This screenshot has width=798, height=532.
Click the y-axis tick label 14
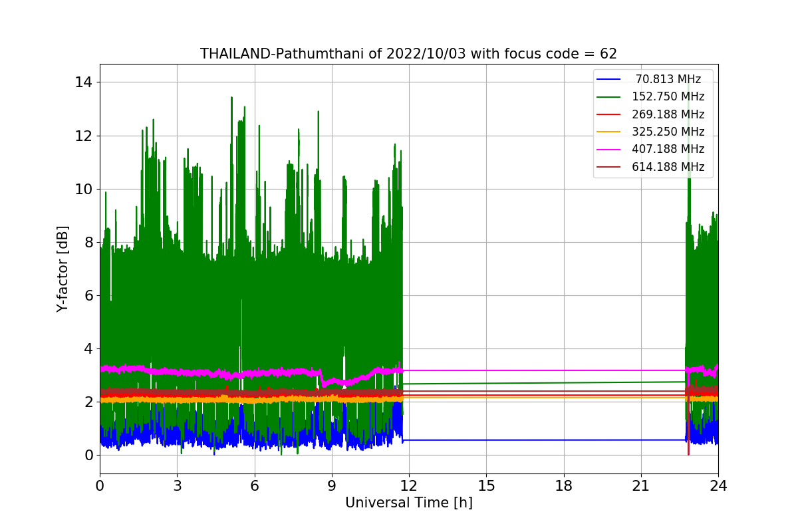85,82
